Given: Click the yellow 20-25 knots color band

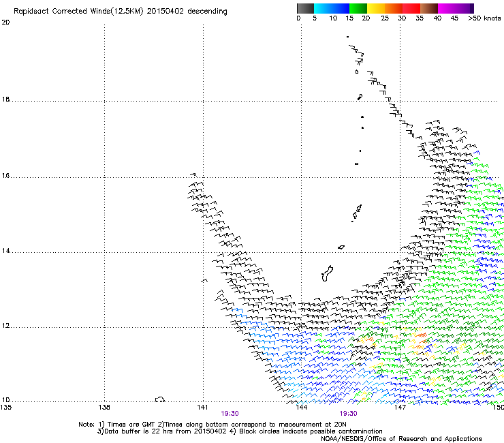Looking at the screenshot, I should point(376,8).
